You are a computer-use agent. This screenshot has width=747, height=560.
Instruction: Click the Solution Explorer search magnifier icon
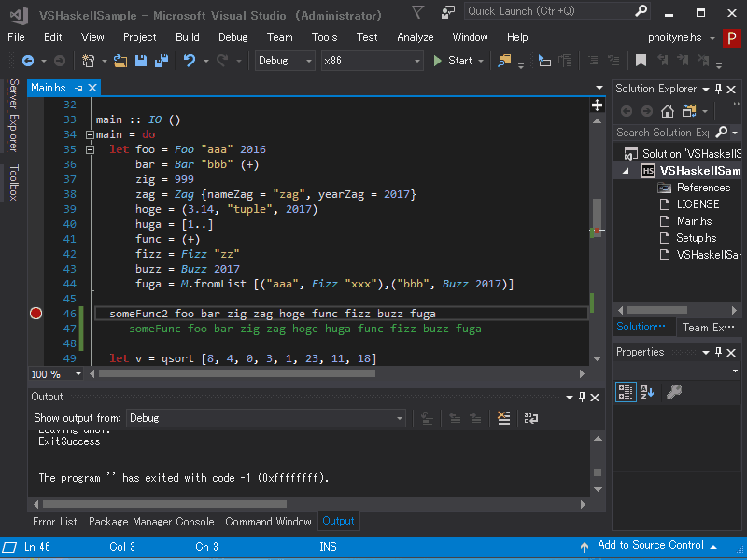[x=722, y=132]
